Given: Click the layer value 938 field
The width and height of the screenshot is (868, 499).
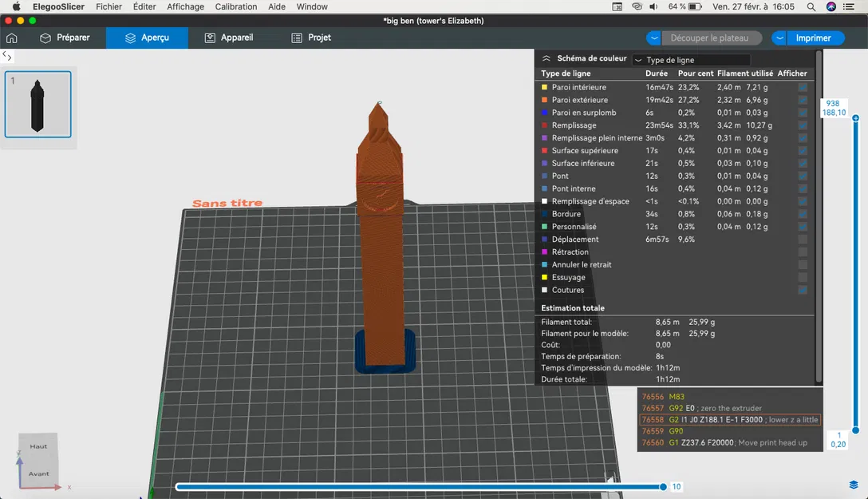Looking at the screenshot, I should point(834,108).
